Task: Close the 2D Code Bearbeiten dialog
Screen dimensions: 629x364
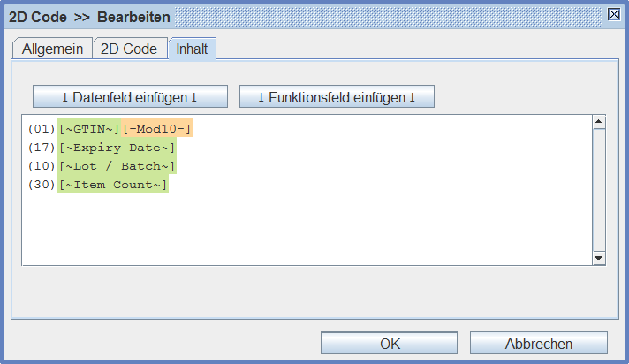Action: 614,14
